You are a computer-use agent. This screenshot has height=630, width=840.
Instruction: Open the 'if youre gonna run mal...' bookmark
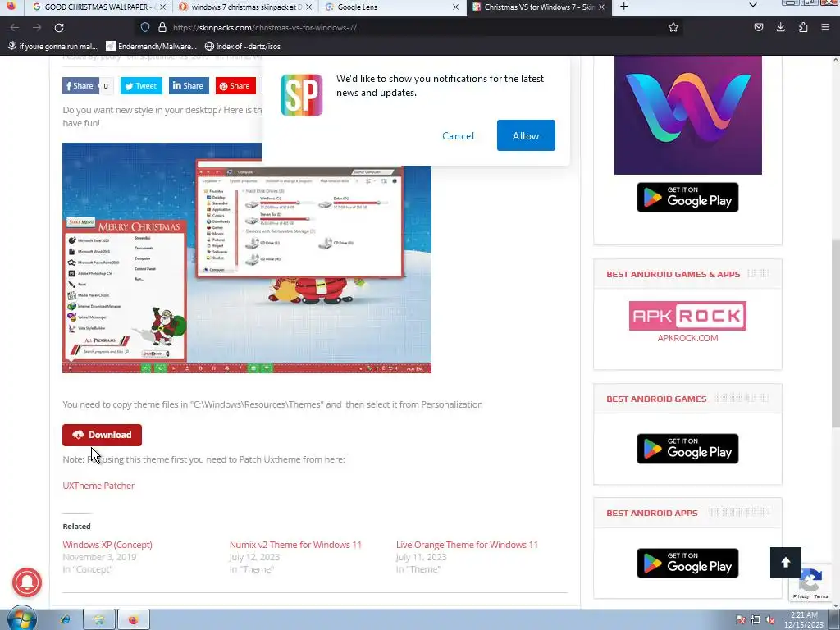[x=52, y=47]
